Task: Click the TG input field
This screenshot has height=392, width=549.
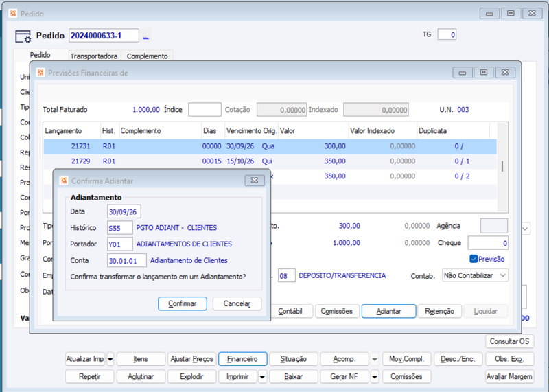Action: [447, 35]
